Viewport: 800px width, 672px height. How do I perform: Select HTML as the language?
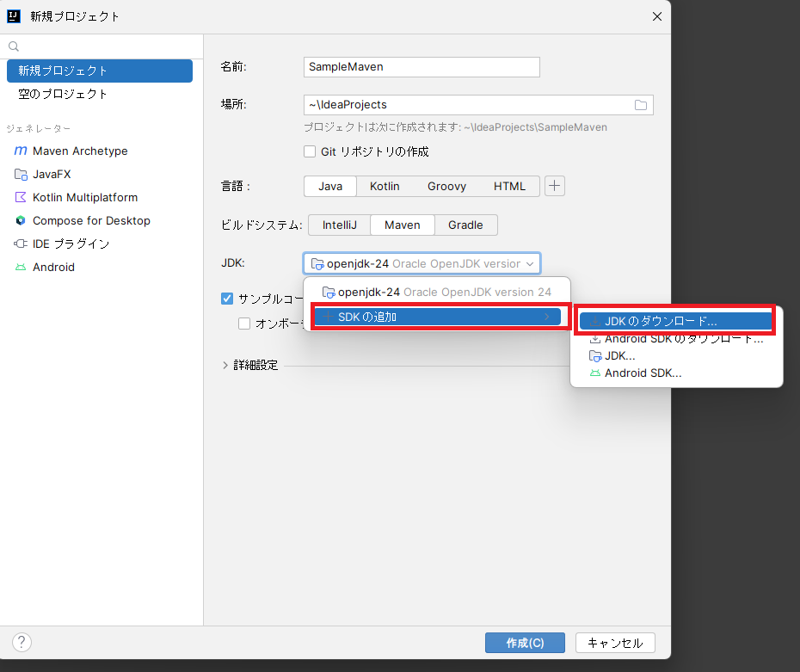click(x=509, y=186)
